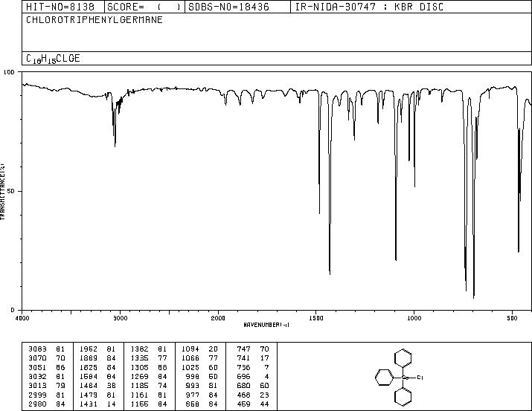Click the 3000 x-axis tick label
The width and height of the screenshot is (532, 411).
pyautogui.click(x=121, y=318)
